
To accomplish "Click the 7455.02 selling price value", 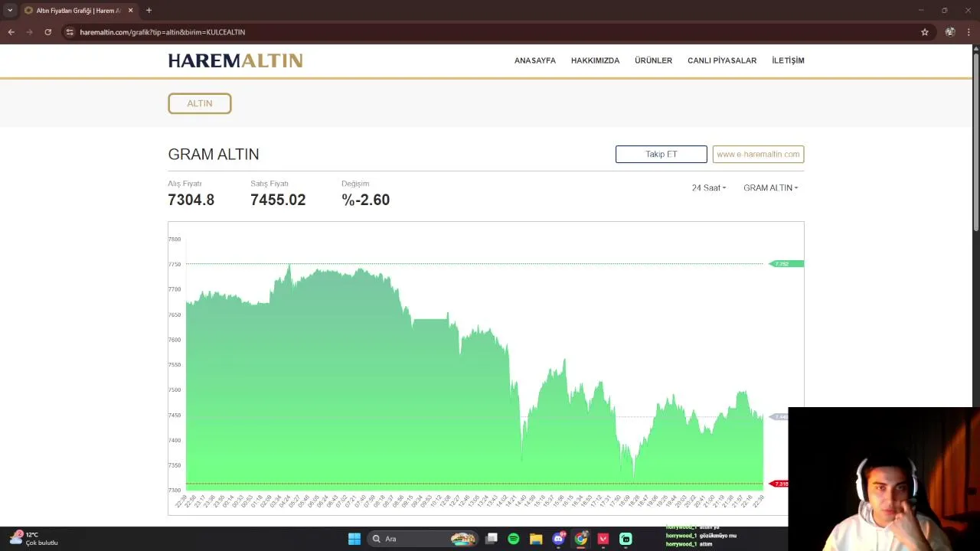I will [x=278, y=200].
